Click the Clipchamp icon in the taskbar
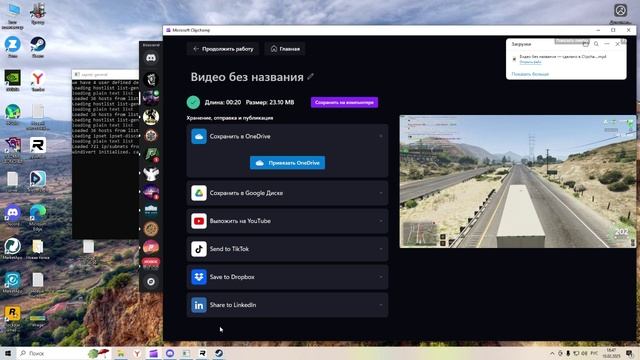 tap(153, 353)
